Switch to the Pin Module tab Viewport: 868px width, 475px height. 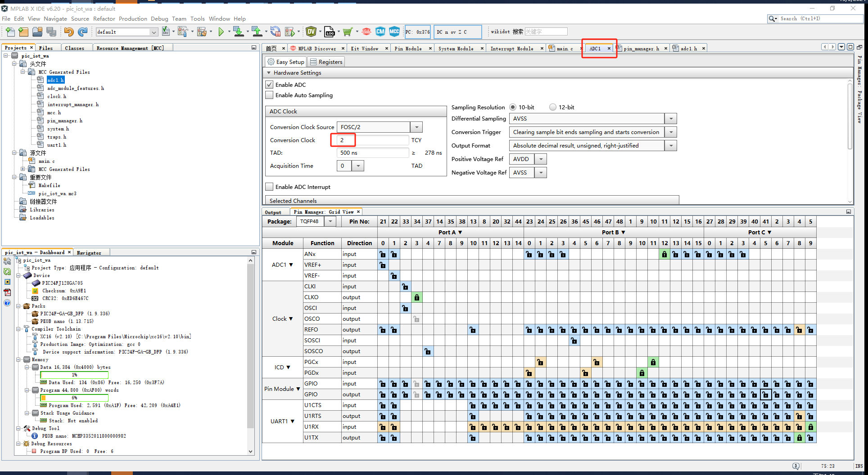408,49
